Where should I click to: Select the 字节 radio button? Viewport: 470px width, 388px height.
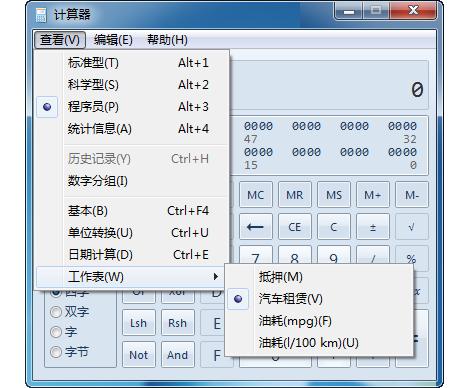tap(56, 352)
